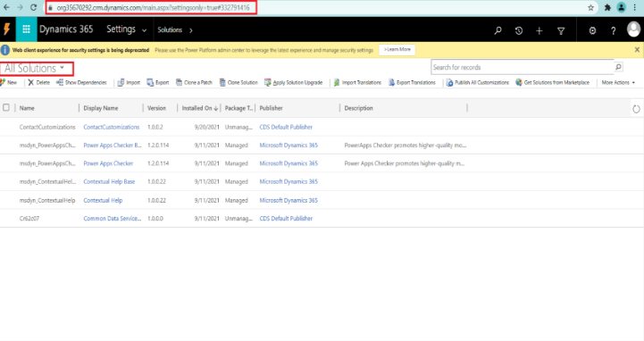Sort by Version column header
Image resolution: width=644 pixels, height=341 pixels.
click(156, 108)
